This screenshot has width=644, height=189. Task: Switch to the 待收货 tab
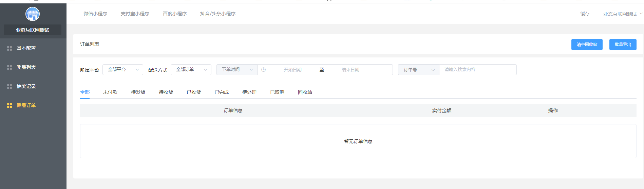[x=166, y=92]
